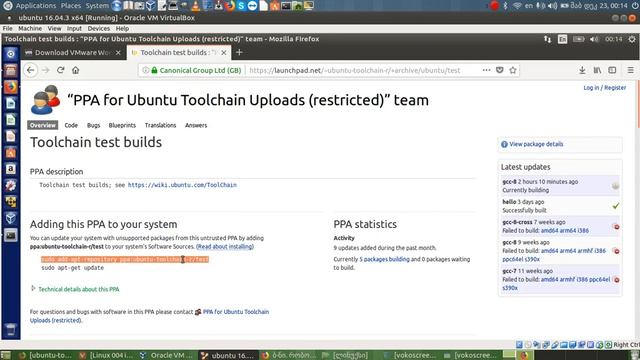Open VirtualBox Help menu
The image size is (640, 360).
coord(122,29)
